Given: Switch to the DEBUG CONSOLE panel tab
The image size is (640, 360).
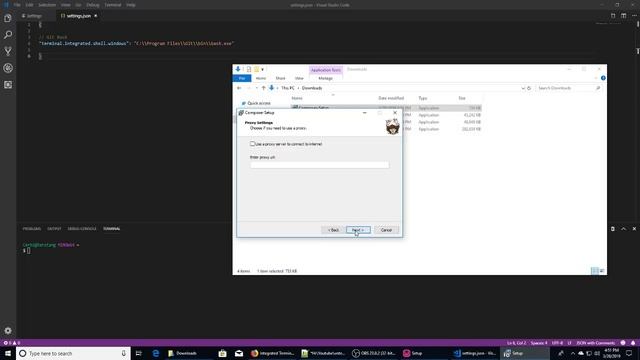Looking at the screenshot, I should tap(82, 229).
